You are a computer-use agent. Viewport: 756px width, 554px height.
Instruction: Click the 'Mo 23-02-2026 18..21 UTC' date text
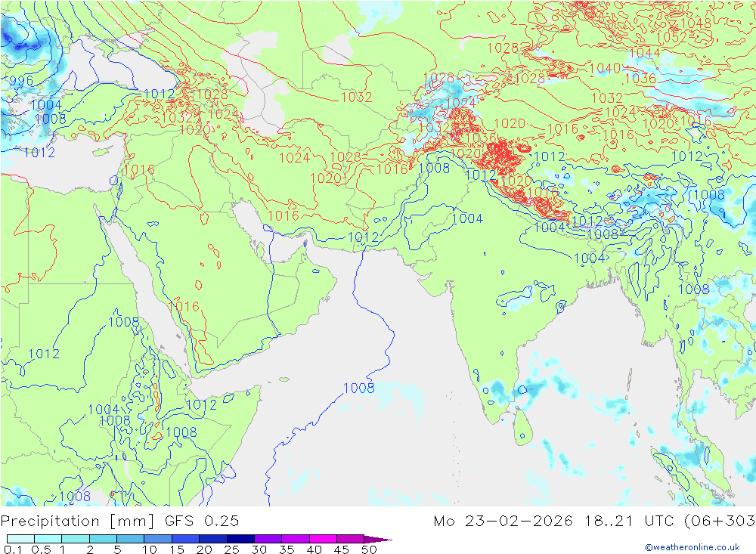tap(556, 522)
